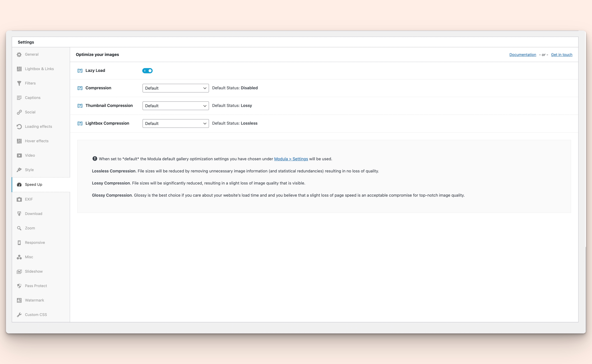Image resolution: width=592 pixels, height=364 pixels.
Task: Open the Compression help tooltip [?]
Action: pos(80,88)
